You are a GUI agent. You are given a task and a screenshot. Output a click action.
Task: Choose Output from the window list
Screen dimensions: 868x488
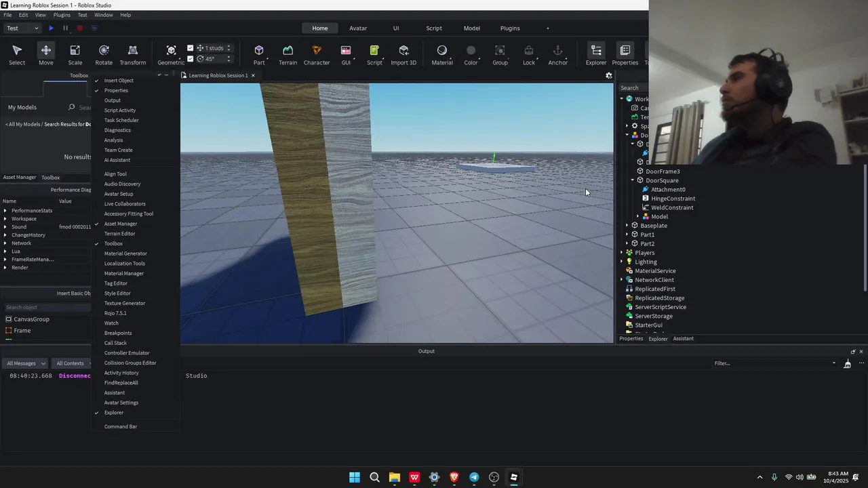[x=112, y=100]
